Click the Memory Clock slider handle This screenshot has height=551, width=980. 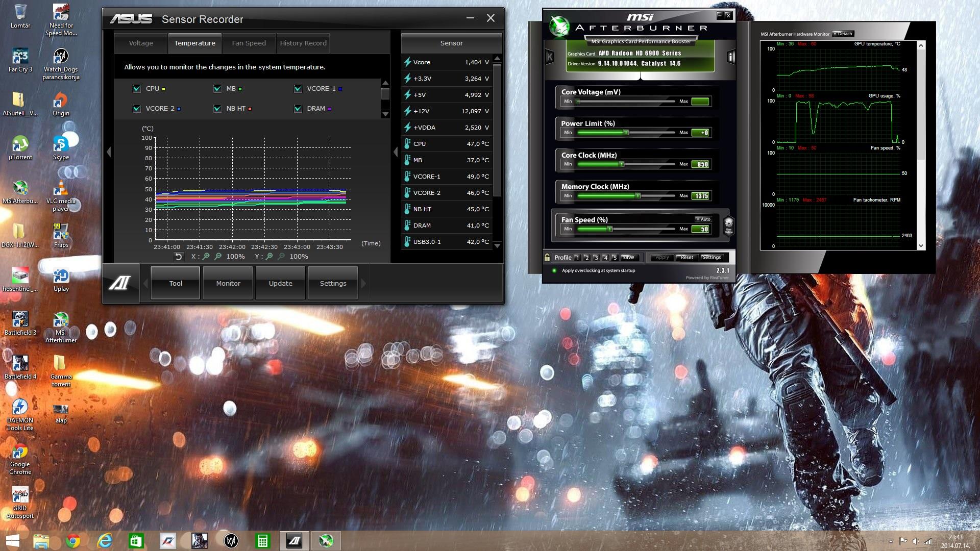coord(638,196)
